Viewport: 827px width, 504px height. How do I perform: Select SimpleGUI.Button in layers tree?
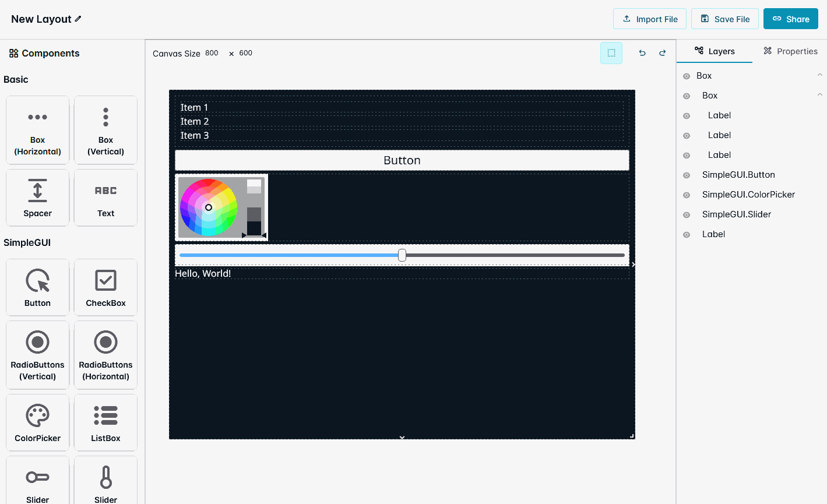(x=738, y=175)
